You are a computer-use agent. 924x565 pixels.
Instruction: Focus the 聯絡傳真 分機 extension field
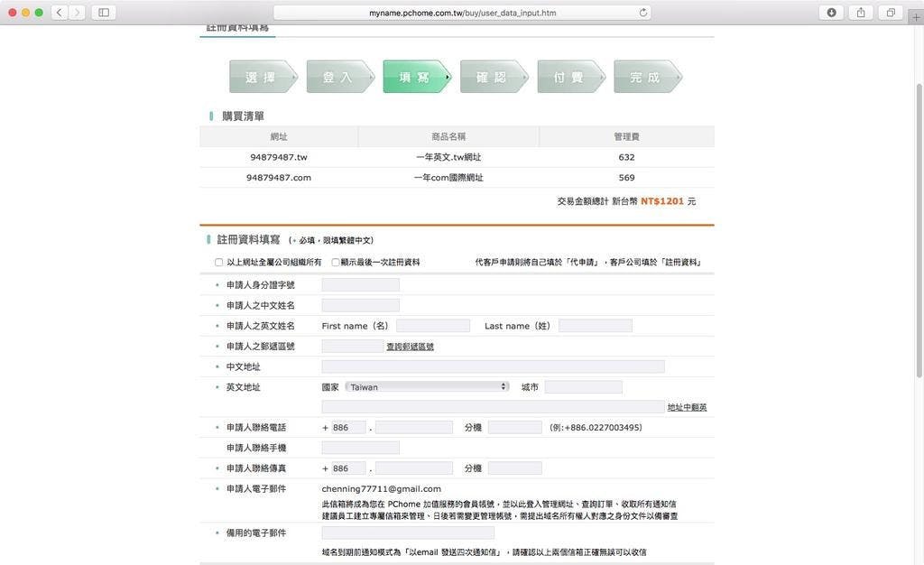click(x=515, y=468)
